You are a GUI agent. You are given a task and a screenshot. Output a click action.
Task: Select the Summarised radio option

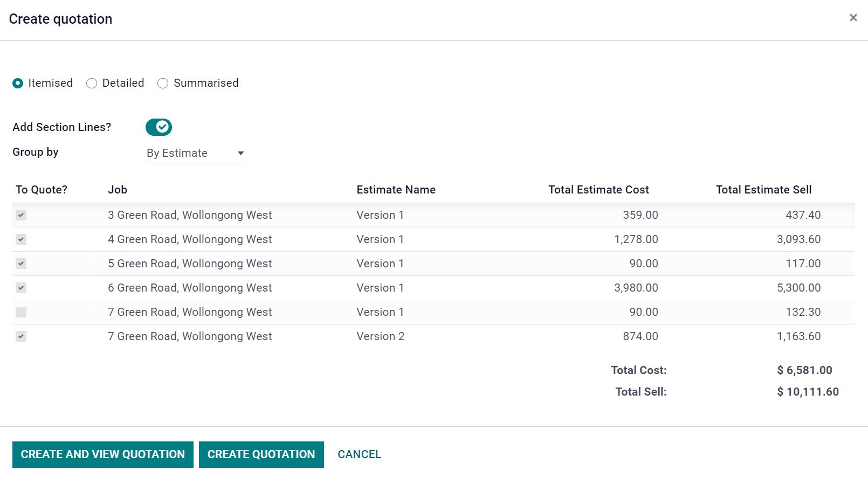click(163, 83)
